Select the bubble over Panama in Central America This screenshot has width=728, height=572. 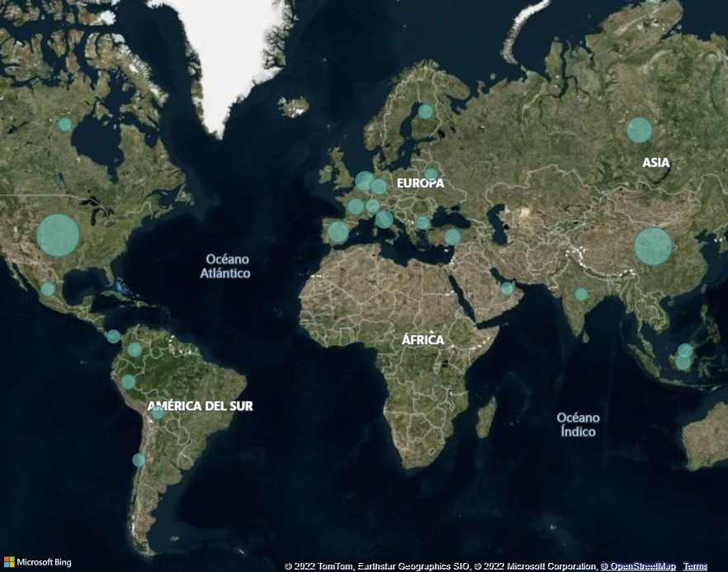(x=113, y=336)
